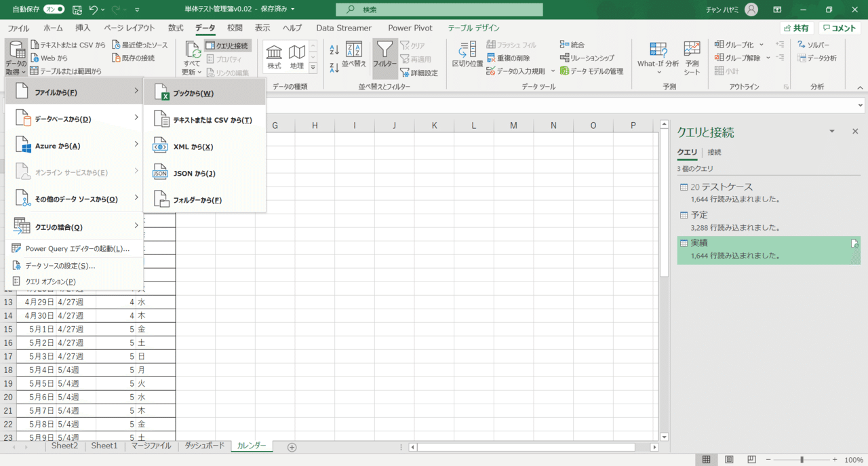This screenshot has width=868, height=466.
Task: Select ブックから(W) in the submenu
Action: click(x=205, y=92)
